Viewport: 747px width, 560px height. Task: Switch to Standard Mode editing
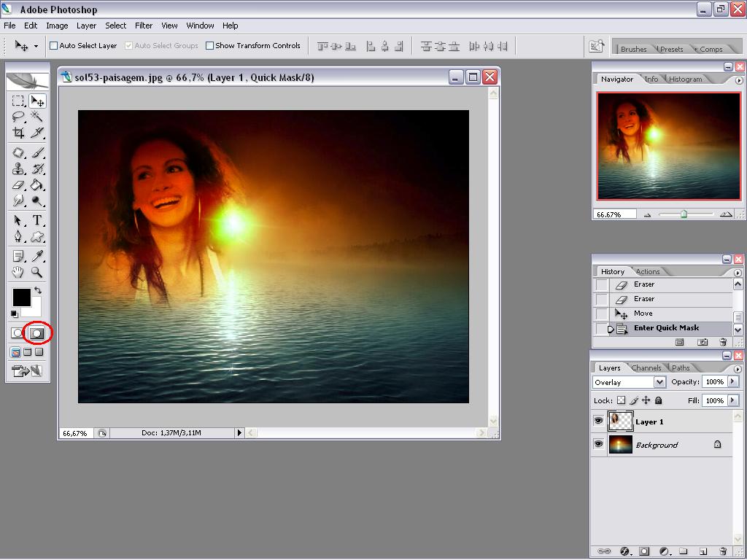tap(18, 333)
